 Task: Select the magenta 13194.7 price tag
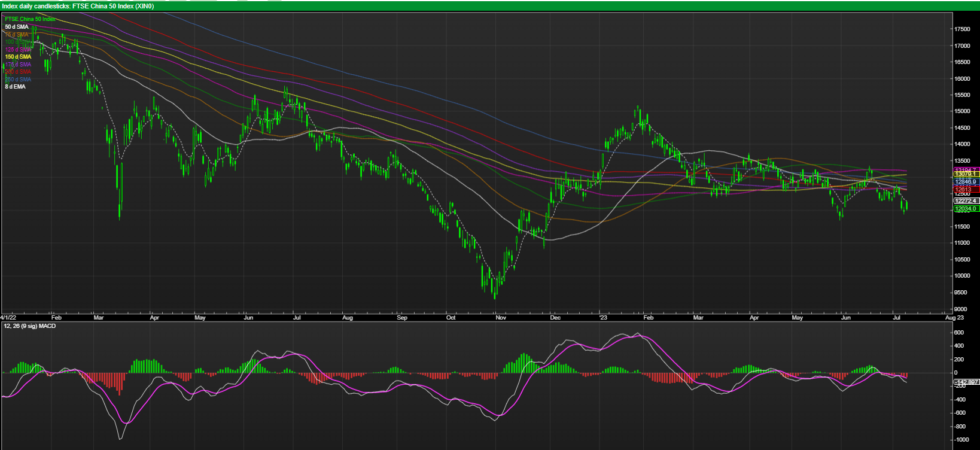(965, 171)
